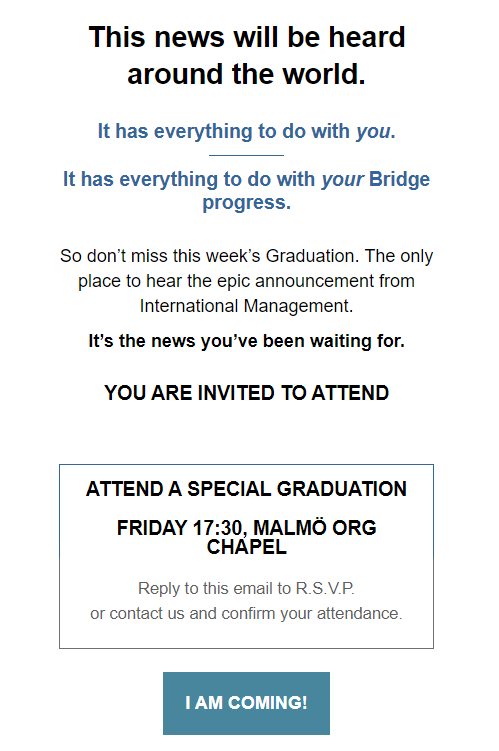This screenshot has width=499, height=751.
Task: Click 'Reply to this email to R.S.V.P.'
Action: click(x=246, y=588)
